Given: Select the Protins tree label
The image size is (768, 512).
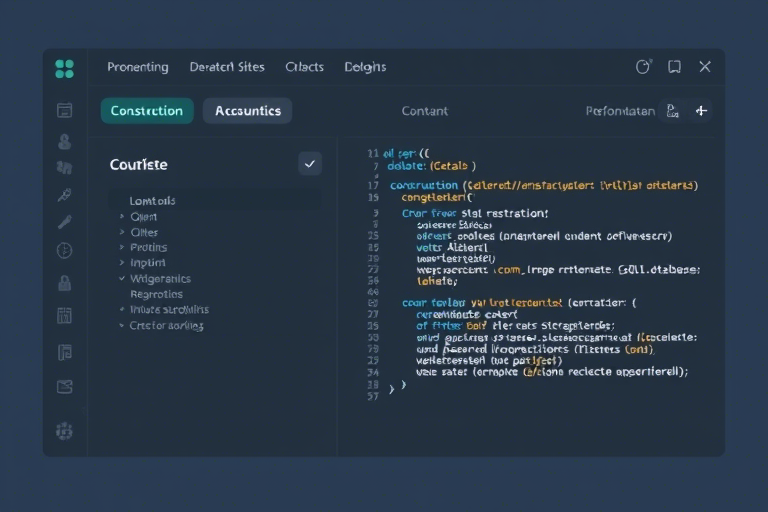Looking at the screenshot, I should (148, 247).
